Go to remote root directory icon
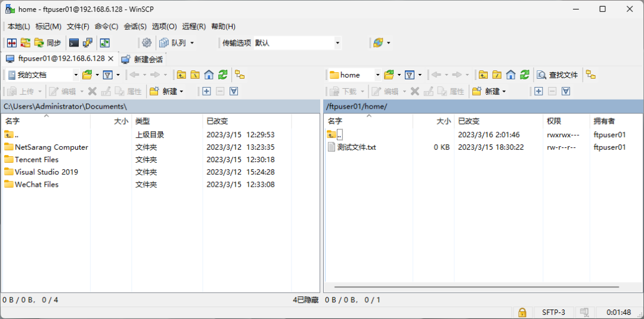Viewport: 644px width, 319px height. click(497, 75)
